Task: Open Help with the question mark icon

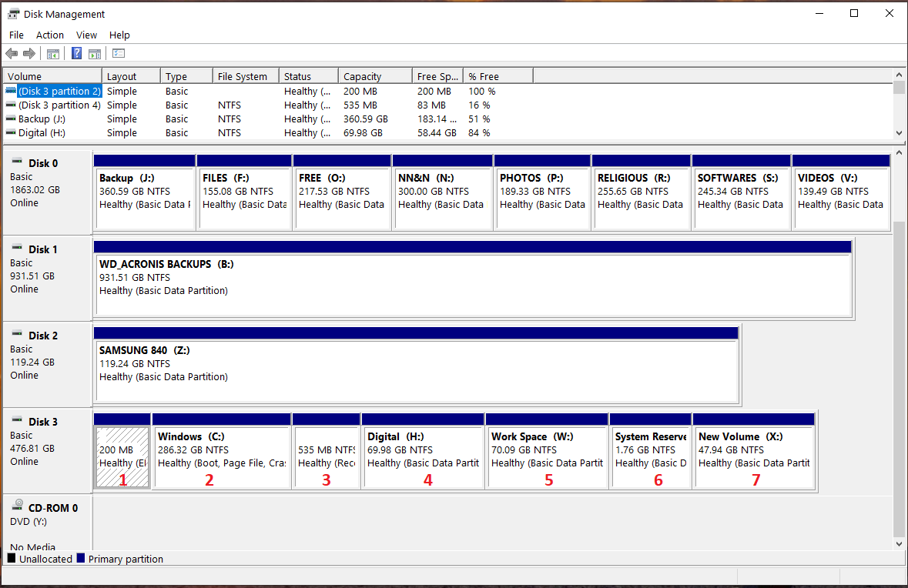Action: pos(76,53)
